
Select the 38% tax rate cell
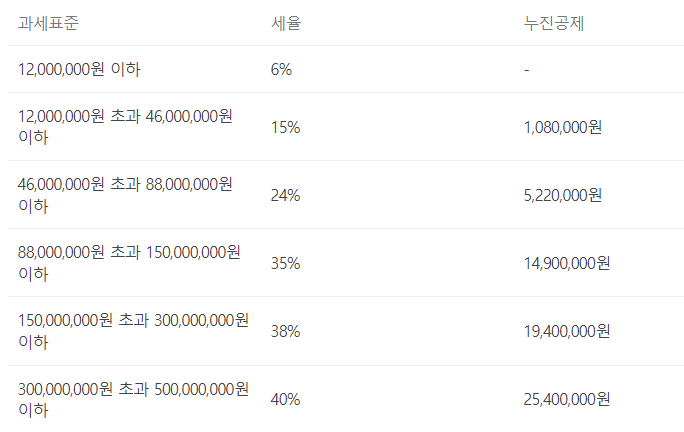(x=285, y=331)
